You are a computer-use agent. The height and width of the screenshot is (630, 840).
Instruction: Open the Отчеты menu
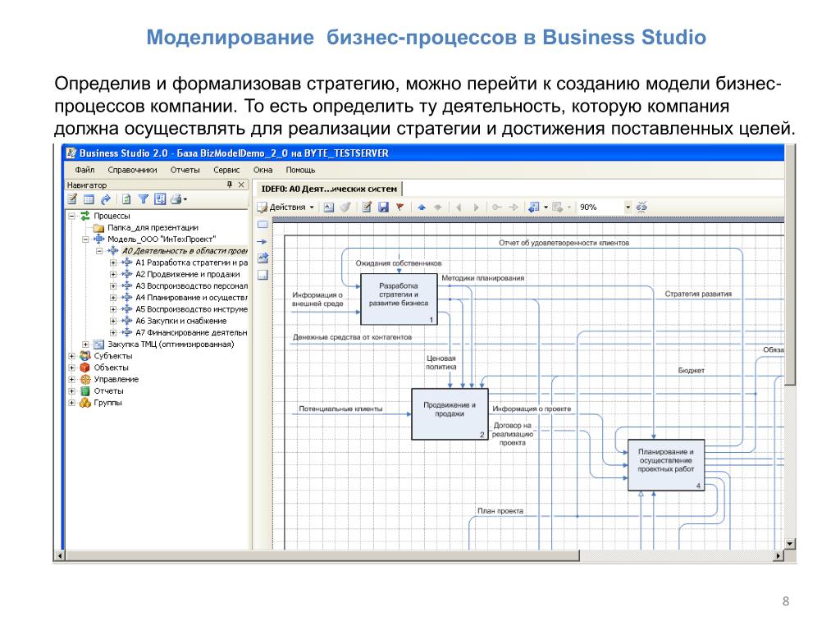coord(185,170)
